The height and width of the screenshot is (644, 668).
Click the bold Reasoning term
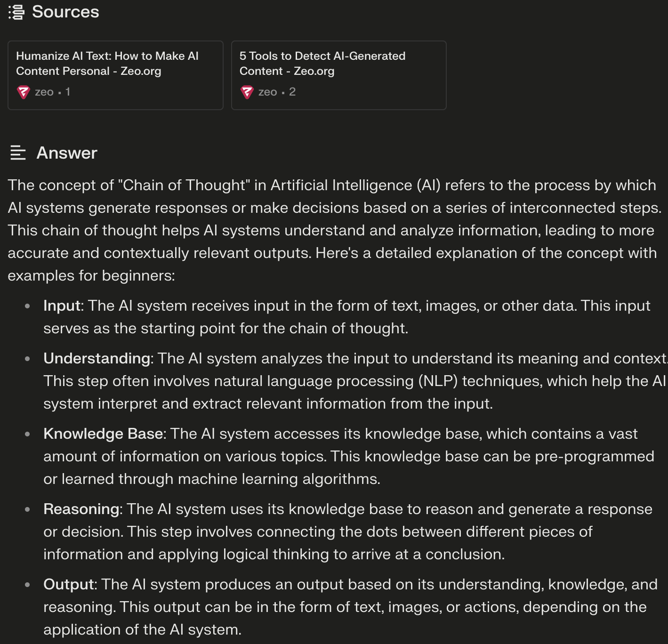[81, 509]
